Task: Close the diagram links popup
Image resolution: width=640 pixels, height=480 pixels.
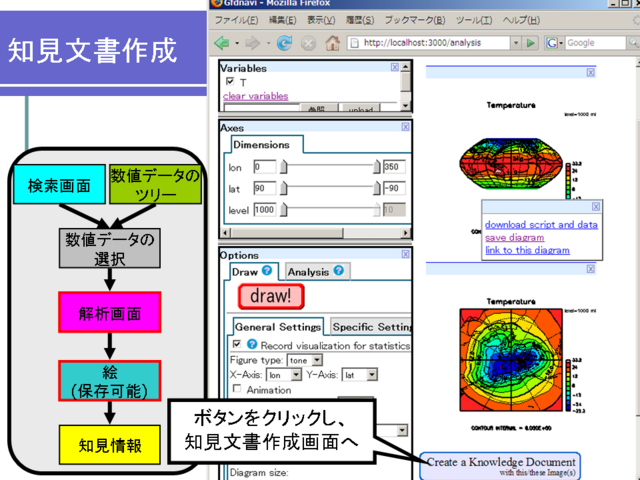Action: (596, 207)
